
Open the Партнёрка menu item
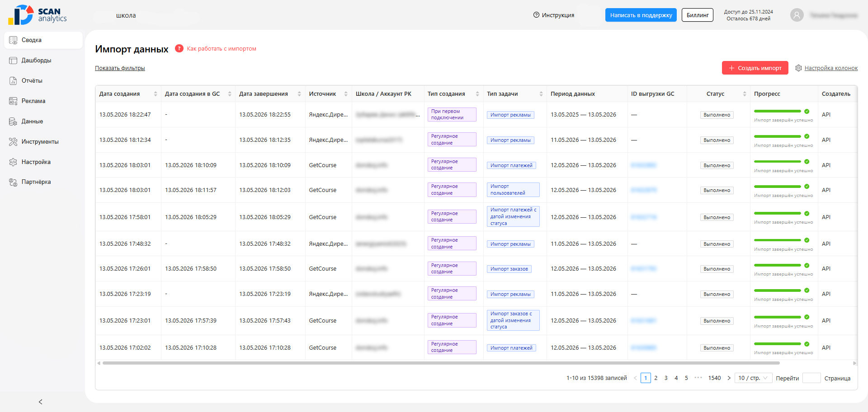tap(36, 182)
